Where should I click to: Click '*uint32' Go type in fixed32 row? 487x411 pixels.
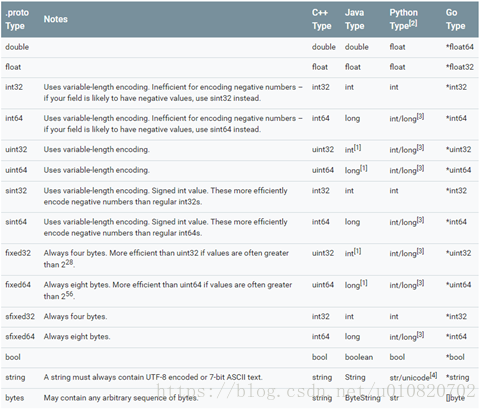(x=459, y=253)
